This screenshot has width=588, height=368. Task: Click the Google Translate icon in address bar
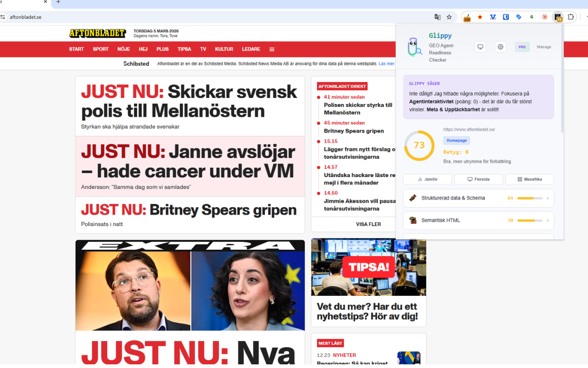pyautogui.click(x=437, y=17)
